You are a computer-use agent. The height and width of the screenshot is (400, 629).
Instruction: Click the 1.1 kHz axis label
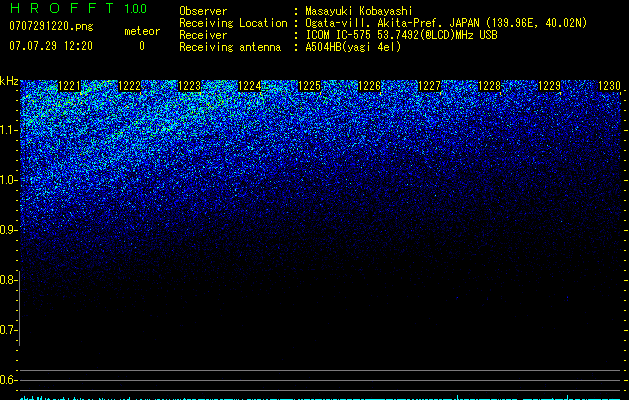coord(8,130)
